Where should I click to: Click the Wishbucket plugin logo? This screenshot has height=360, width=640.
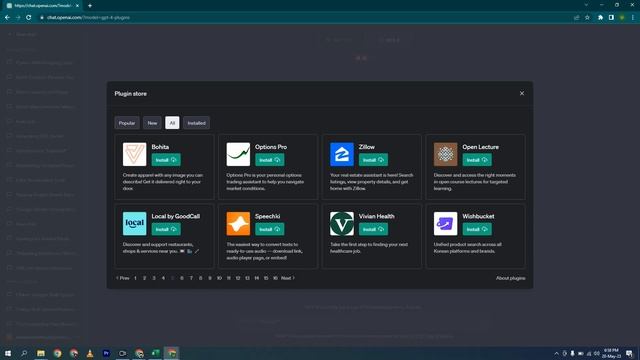point(445,224)
